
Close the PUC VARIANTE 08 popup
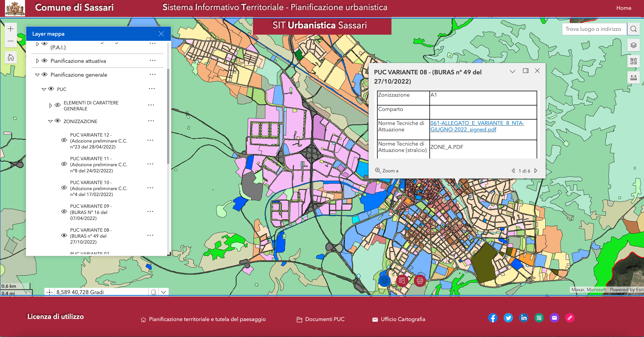click(537, 71)
